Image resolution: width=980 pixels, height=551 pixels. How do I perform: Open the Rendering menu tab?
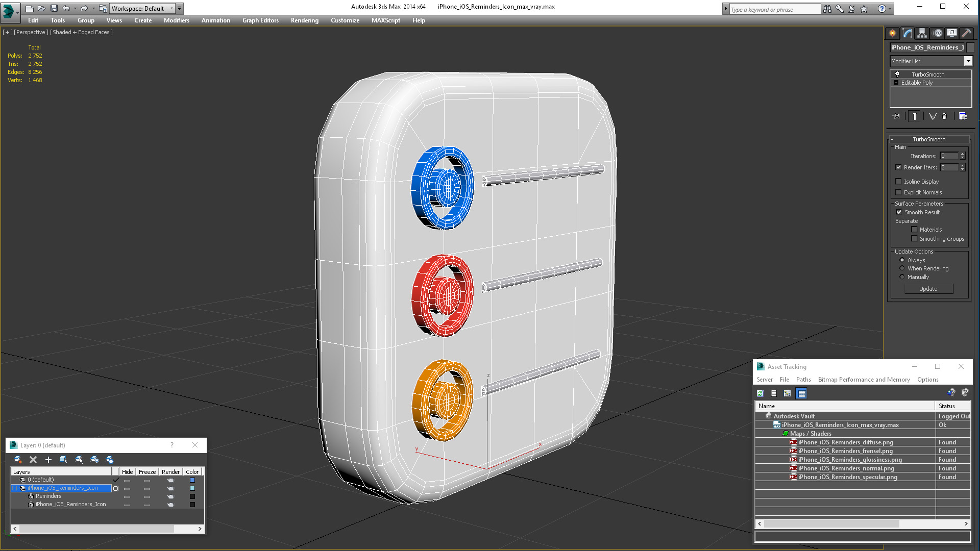point(304,21)
